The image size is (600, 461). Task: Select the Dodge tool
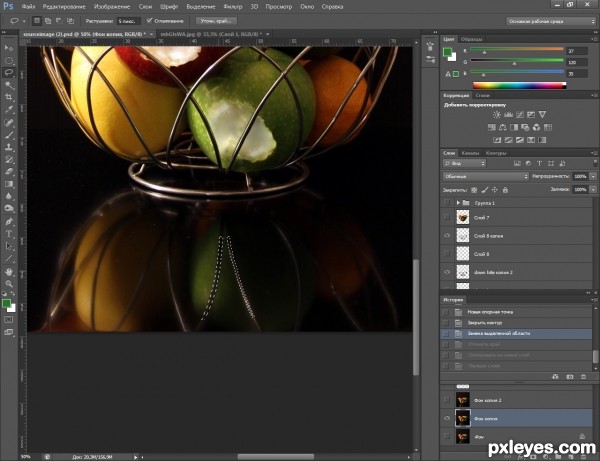click(8, 209)
